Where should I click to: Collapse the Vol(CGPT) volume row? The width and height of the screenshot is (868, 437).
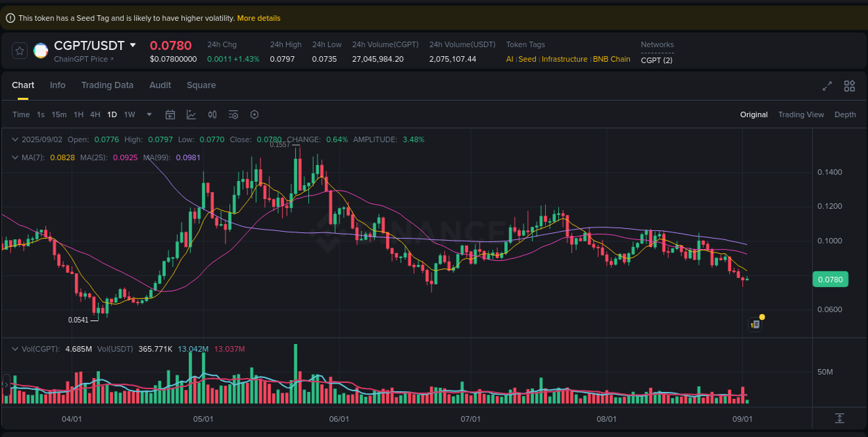click(15, 349)
